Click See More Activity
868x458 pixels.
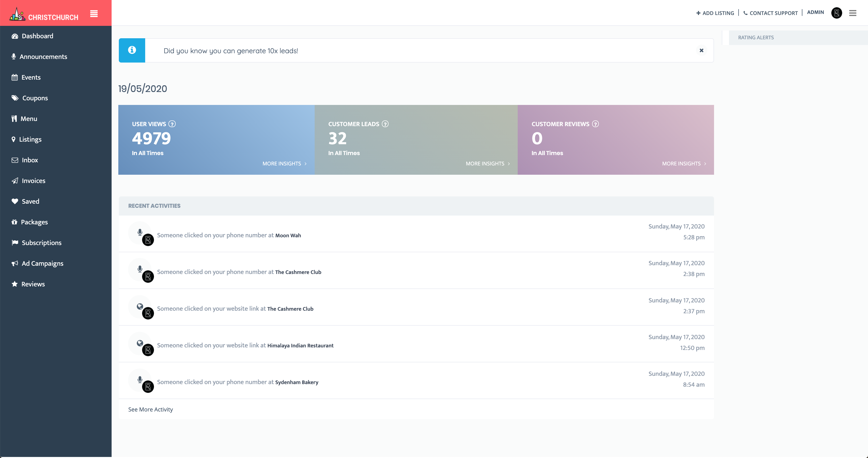coord(150,409)
